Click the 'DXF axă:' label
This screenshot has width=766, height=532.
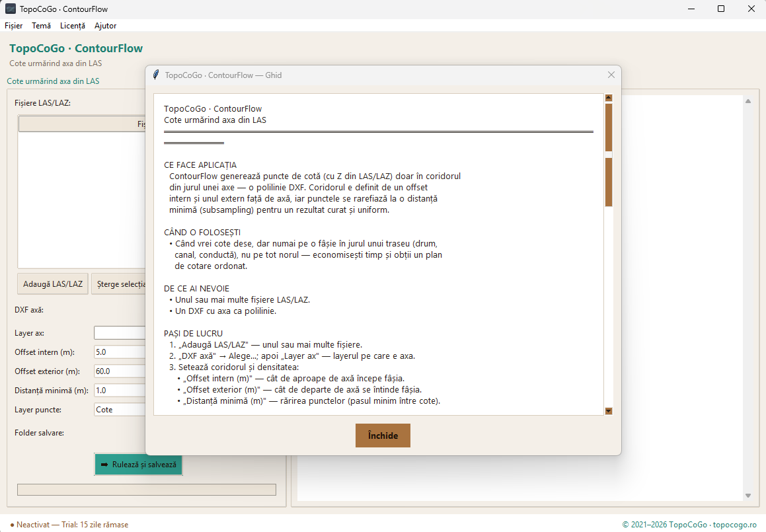pos(29,310)
